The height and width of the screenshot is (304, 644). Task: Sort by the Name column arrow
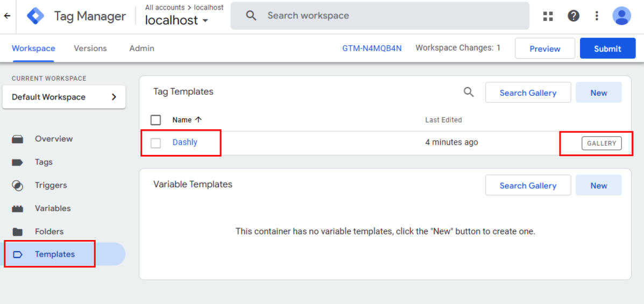(x=199, y=120)
